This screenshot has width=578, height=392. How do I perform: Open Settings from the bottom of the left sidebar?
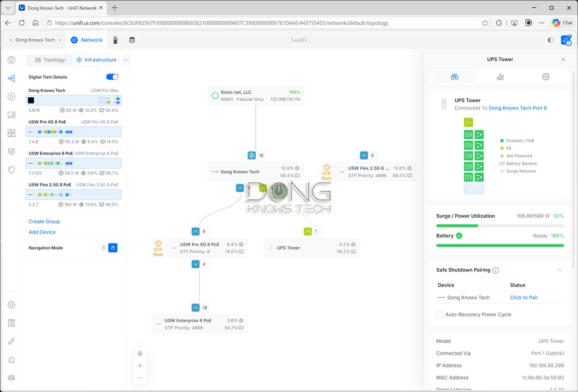pos(11,304)
